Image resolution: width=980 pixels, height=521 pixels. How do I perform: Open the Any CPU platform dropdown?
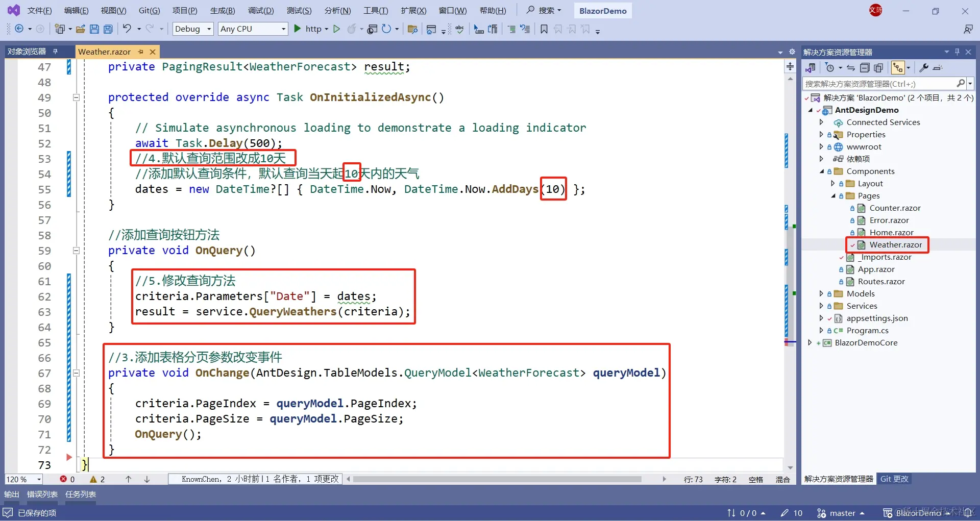pyautogui.click(x=253, y=29)
